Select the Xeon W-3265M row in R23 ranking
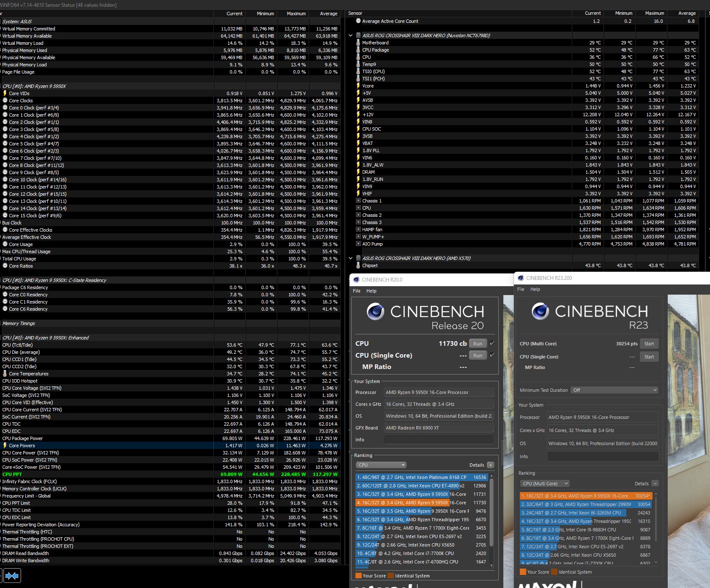This screenshot has height=588, width=710. pos(586,513)
